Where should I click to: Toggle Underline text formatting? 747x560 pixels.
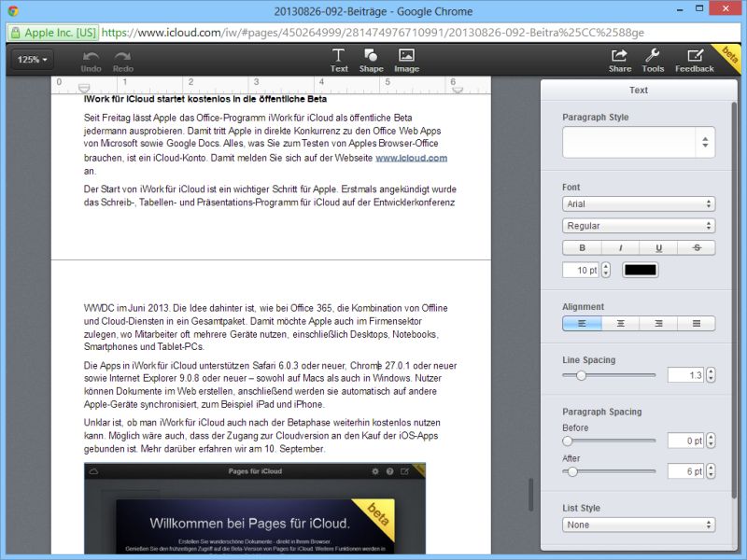(x=658, y=248)
